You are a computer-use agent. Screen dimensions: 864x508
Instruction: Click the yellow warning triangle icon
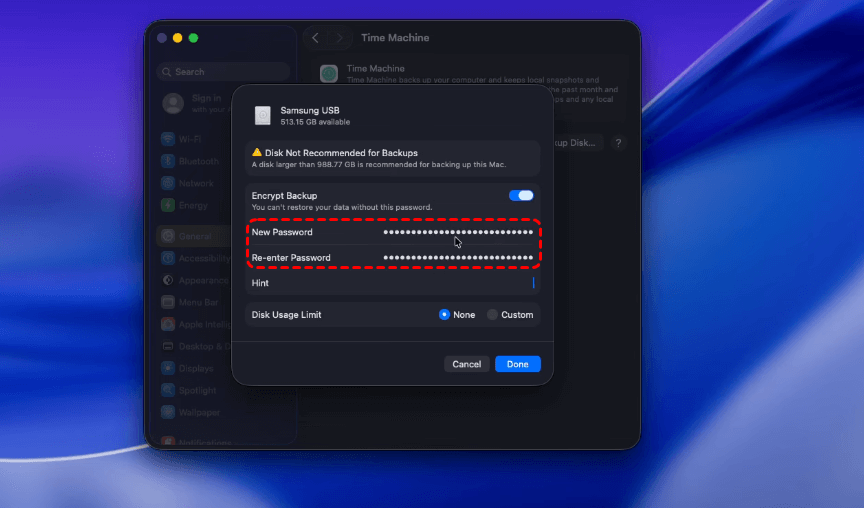(x=257, y=152)
